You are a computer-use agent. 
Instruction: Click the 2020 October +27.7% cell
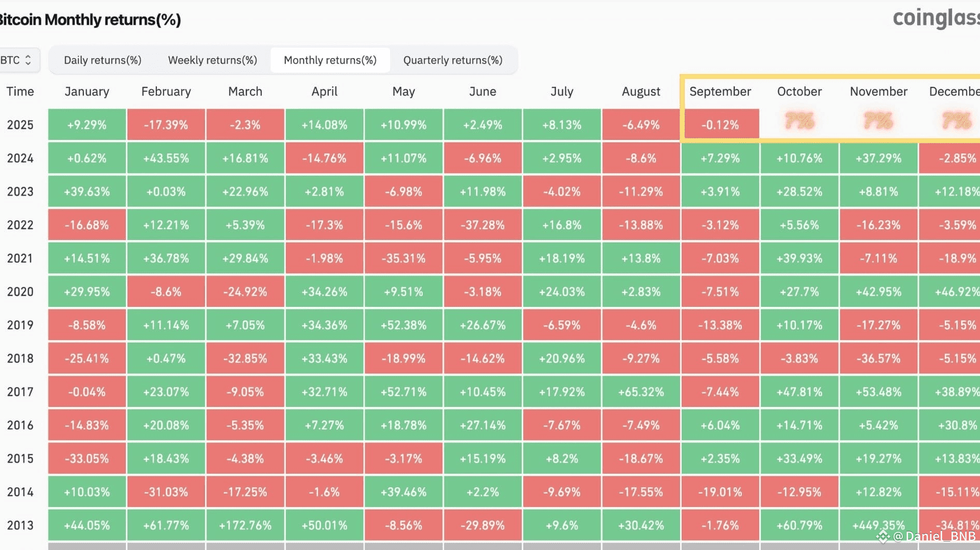pos(799,292)
